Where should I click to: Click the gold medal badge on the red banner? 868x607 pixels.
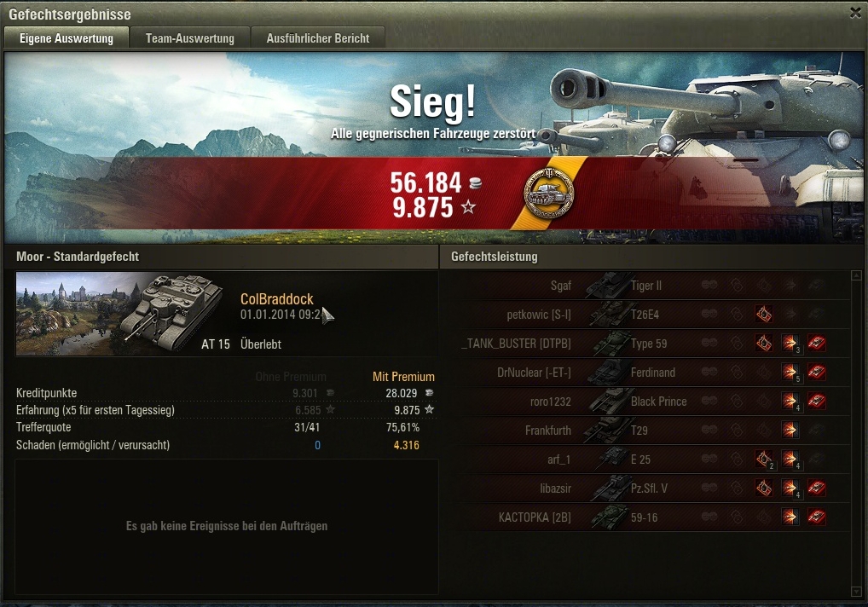[548, 194]
